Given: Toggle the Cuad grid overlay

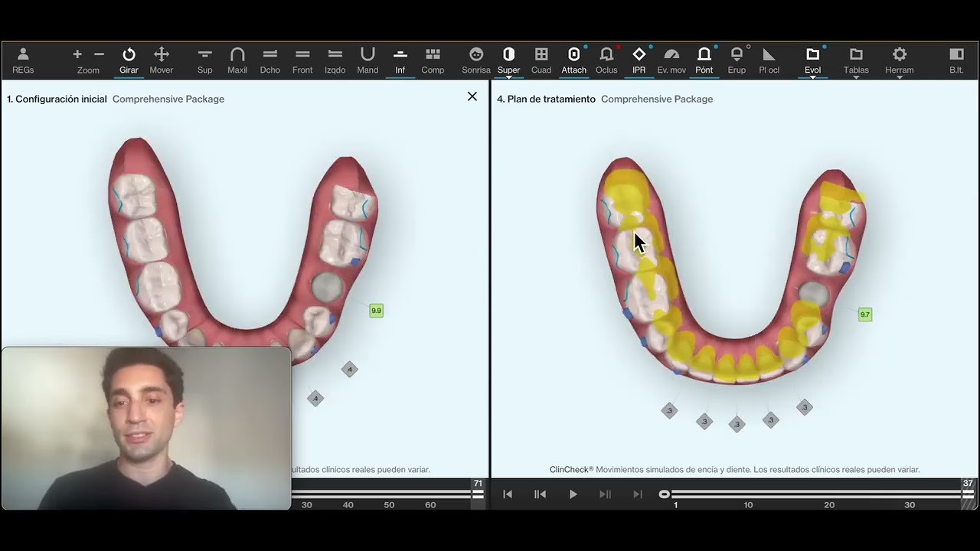Looking at the screenshot, I should click(x=541, y=60).
